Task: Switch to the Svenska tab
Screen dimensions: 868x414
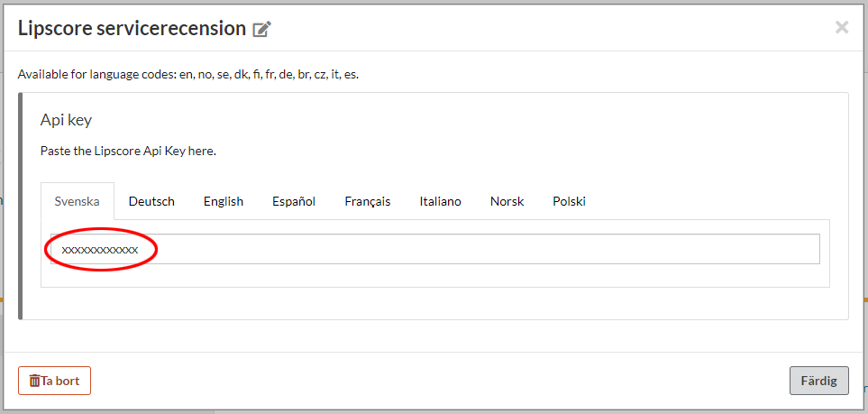Action: tap(78, 201)
